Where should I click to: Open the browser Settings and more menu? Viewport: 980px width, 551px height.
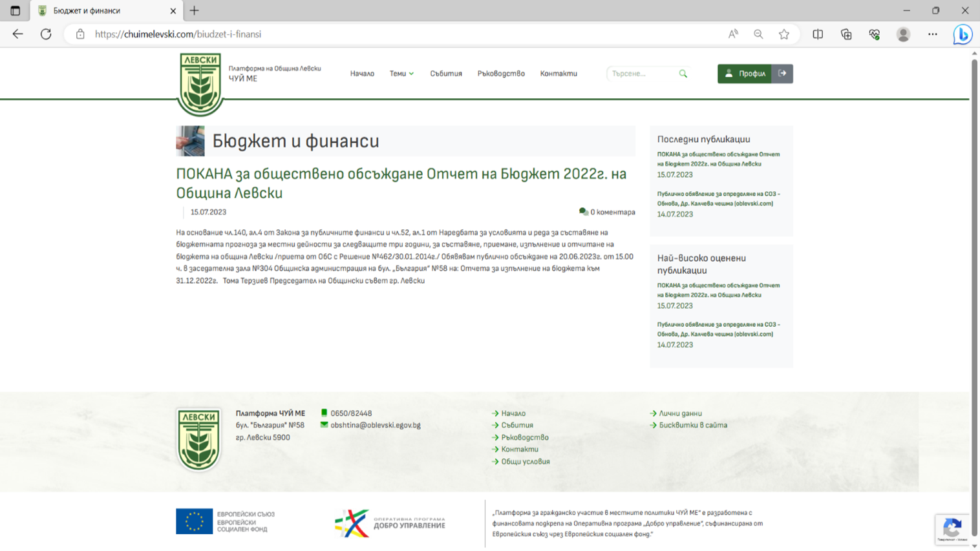(932, 34)
